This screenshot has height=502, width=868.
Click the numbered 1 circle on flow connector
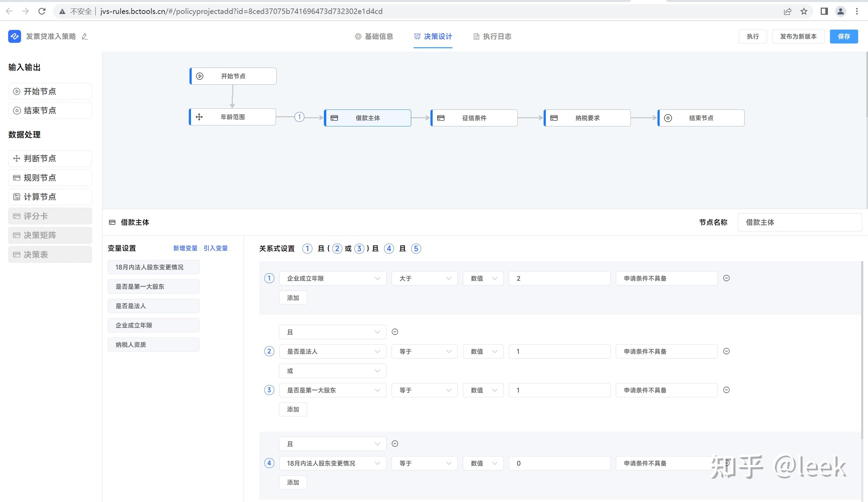(299, 117)
